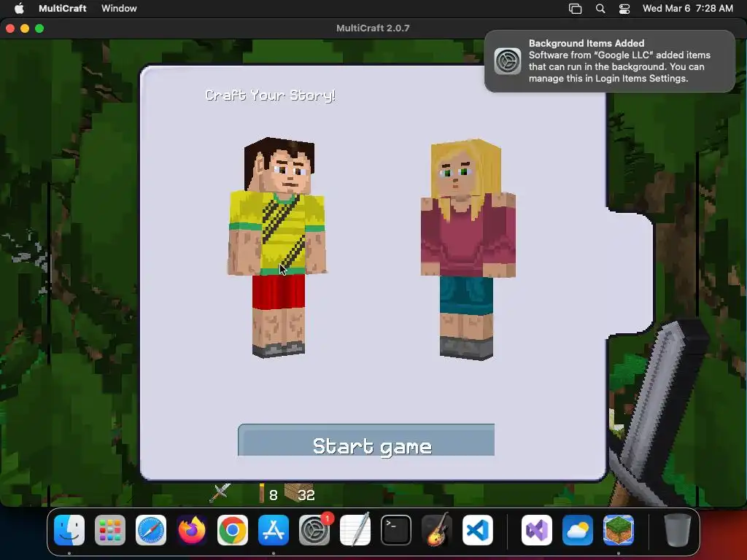The width and height of the screenshot is (747, 560).
Task: Launch Google Chrome from the dock
Action: [x=233, y=530]
